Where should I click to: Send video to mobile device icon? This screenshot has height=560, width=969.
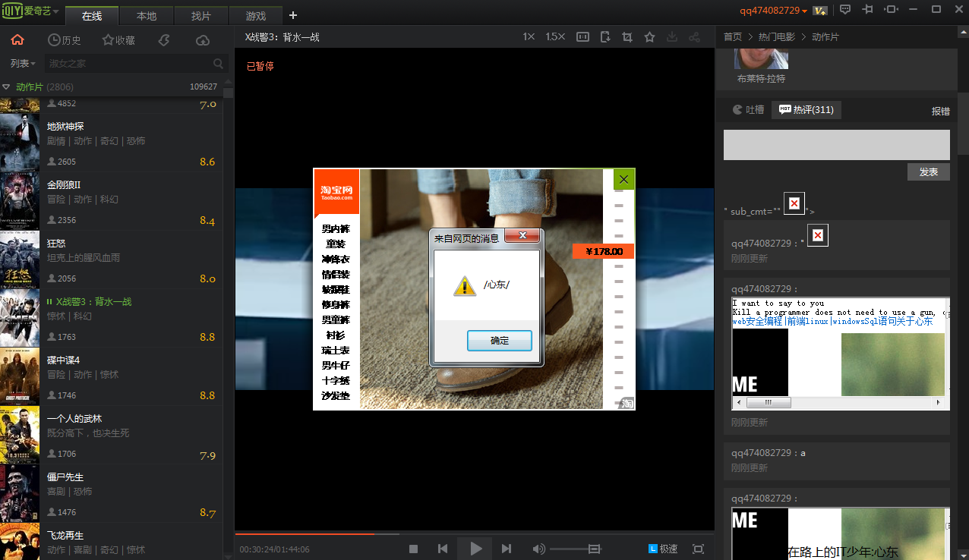pyautogui.click(x=604, y=36)
